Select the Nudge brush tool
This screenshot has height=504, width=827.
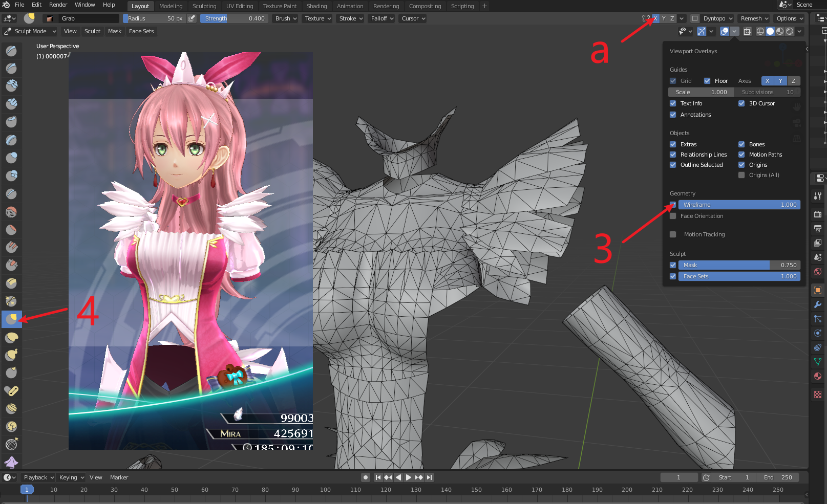tap(11, 409)
